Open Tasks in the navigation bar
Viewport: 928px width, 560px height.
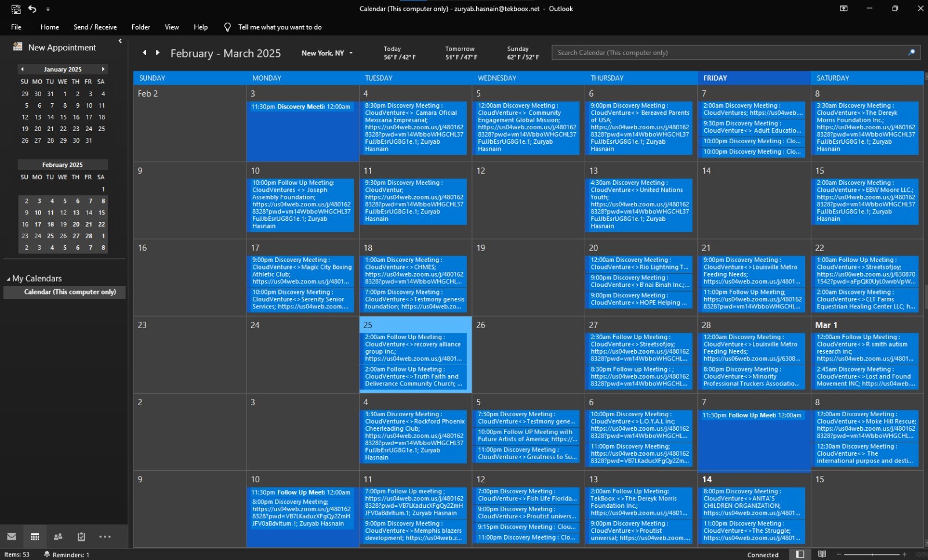pos(81,537)
